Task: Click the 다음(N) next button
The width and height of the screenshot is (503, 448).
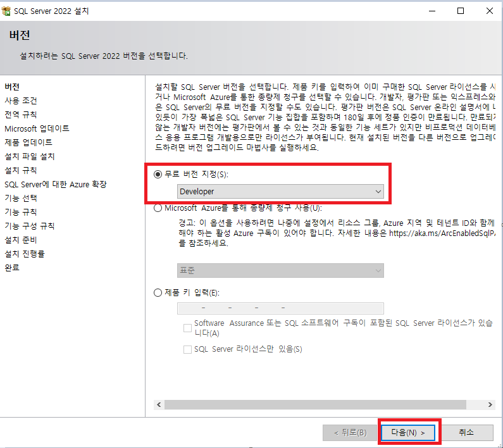Action: click(408, 433)
